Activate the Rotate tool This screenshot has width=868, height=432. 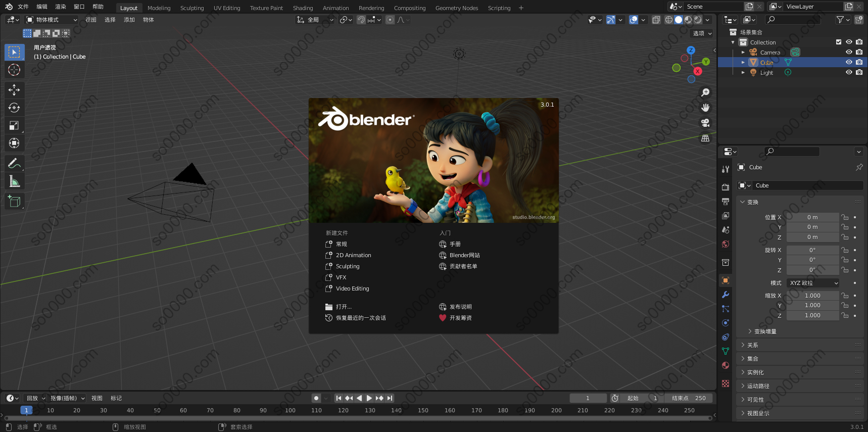[x=14, y=108]
